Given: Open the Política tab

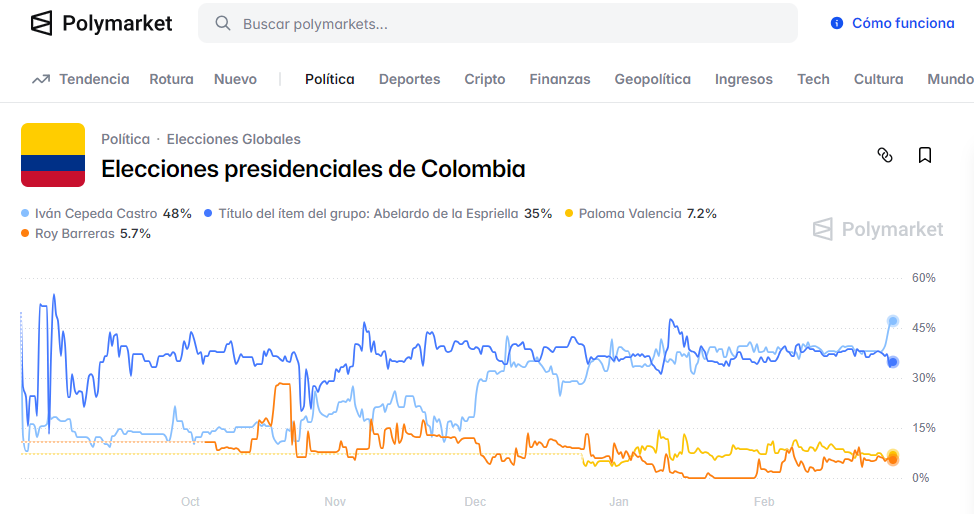Looking at the screenshot, I should coord(330,79).
